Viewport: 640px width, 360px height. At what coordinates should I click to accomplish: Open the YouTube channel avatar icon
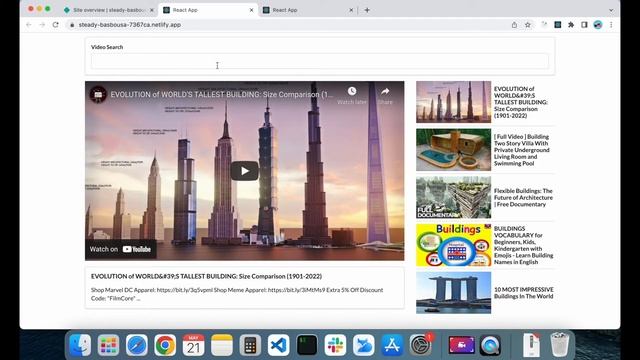[98, 95]
